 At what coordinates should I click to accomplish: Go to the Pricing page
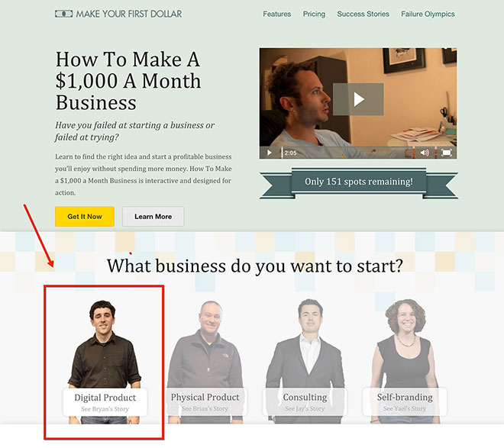tap(314, 15)
